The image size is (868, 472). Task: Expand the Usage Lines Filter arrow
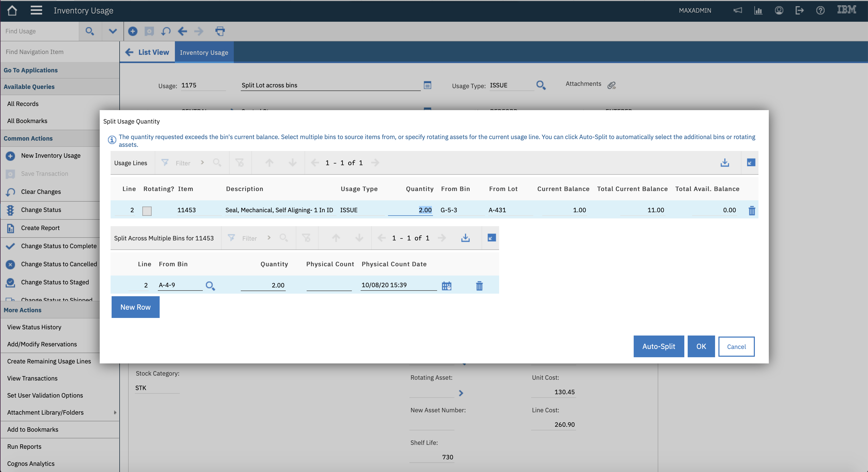202,163
